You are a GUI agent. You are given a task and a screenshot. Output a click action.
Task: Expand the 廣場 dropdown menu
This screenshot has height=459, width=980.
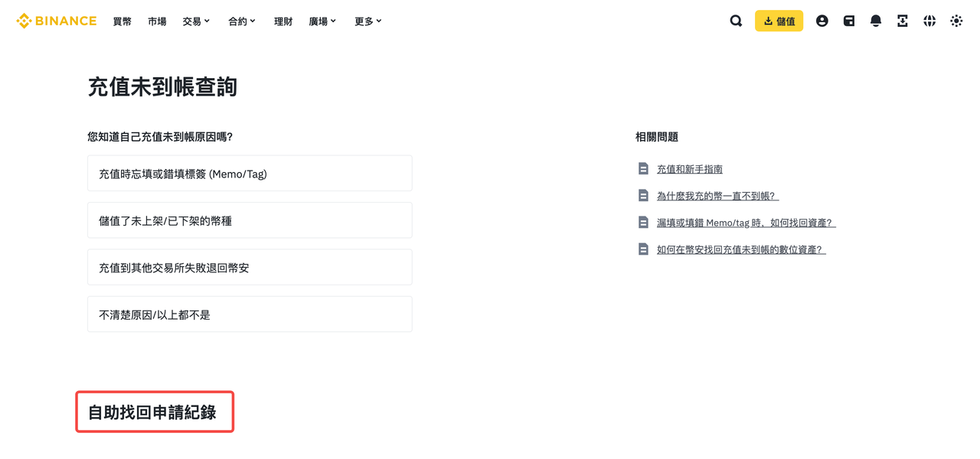[322, 21]
